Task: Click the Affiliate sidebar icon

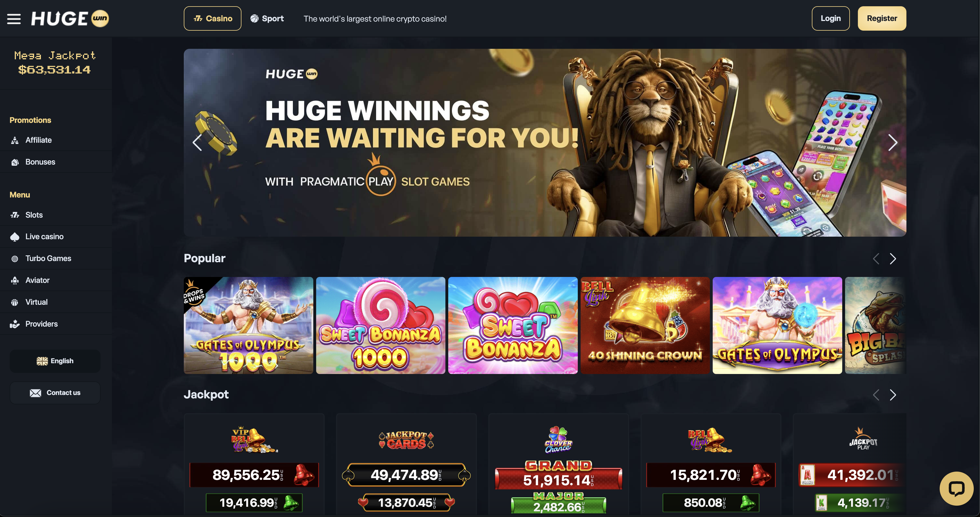Action: click(15, 140)
